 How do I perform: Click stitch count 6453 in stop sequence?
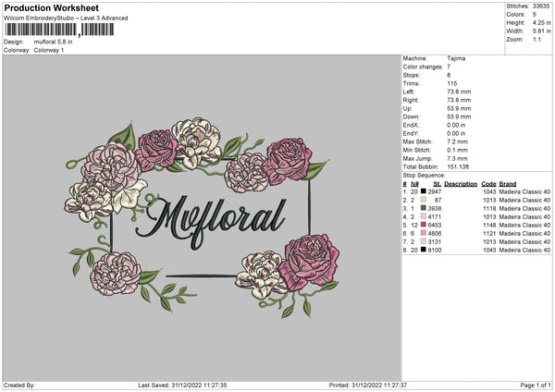coord(435,225)
